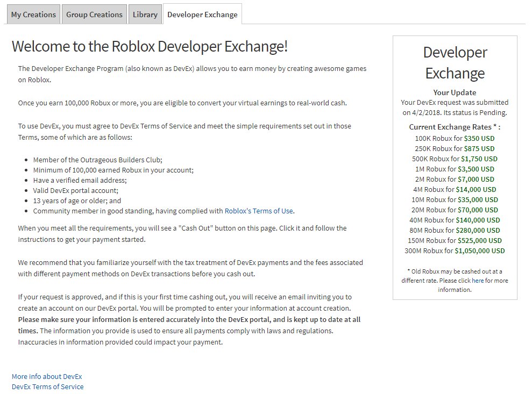
Task: Click the 'Your Update' heading in sidebar
Action: (x=455, y=92)
